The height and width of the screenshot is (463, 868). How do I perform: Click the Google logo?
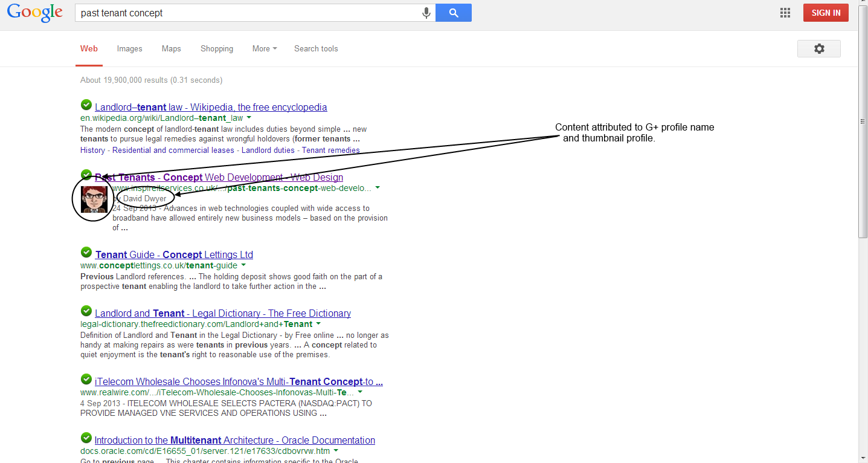(34, 12)
